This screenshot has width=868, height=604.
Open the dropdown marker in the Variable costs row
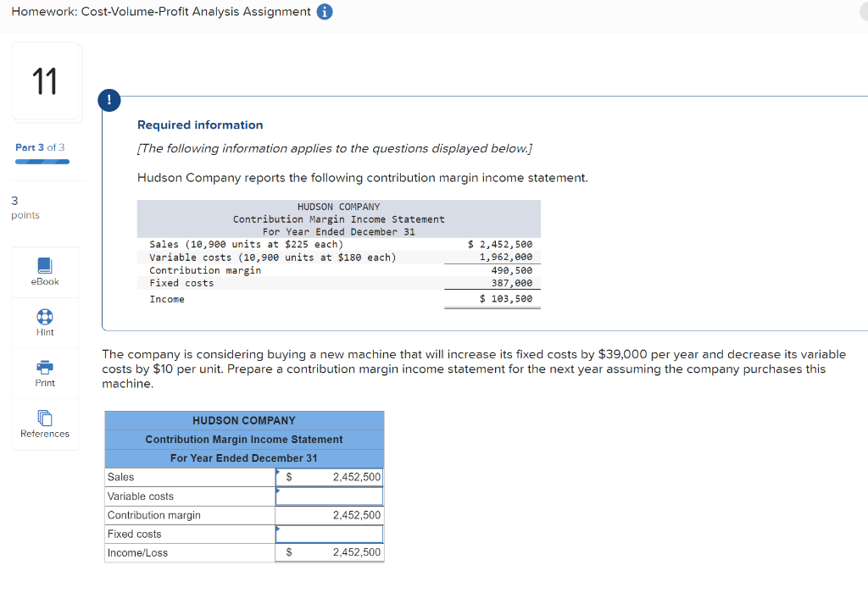coord(278,491)
